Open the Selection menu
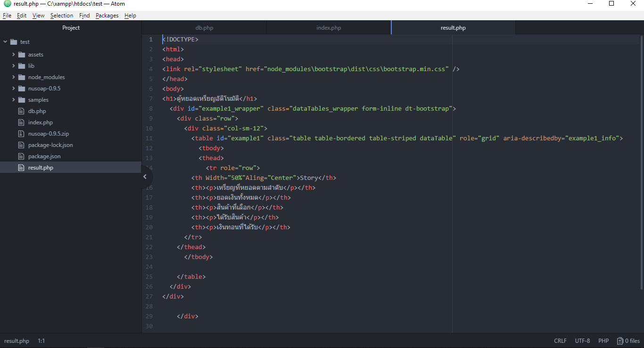This screenshot has width=644, height=348. coord(62,16)
